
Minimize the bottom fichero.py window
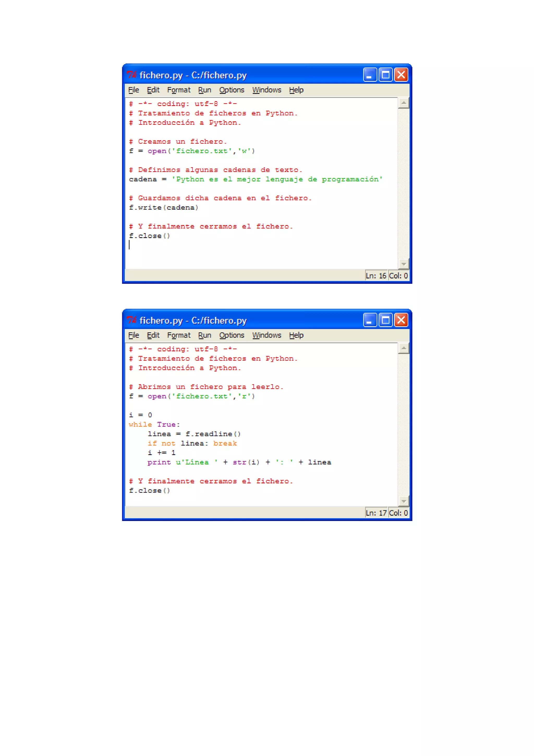[369, 320]
